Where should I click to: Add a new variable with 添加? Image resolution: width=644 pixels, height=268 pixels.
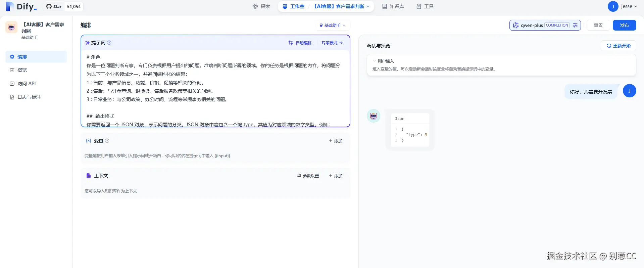[336, 141]
